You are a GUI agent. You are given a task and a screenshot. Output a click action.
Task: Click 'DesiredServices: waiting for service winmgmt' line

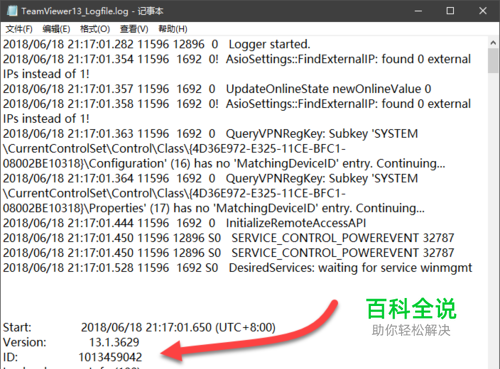(x=350, y=268)
